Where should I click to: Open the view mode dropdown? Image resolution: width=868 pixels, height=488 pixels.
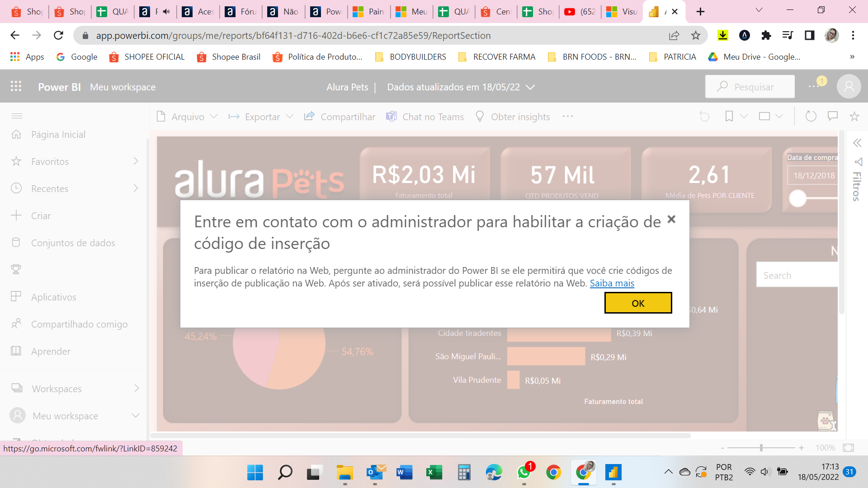(771, 117)
